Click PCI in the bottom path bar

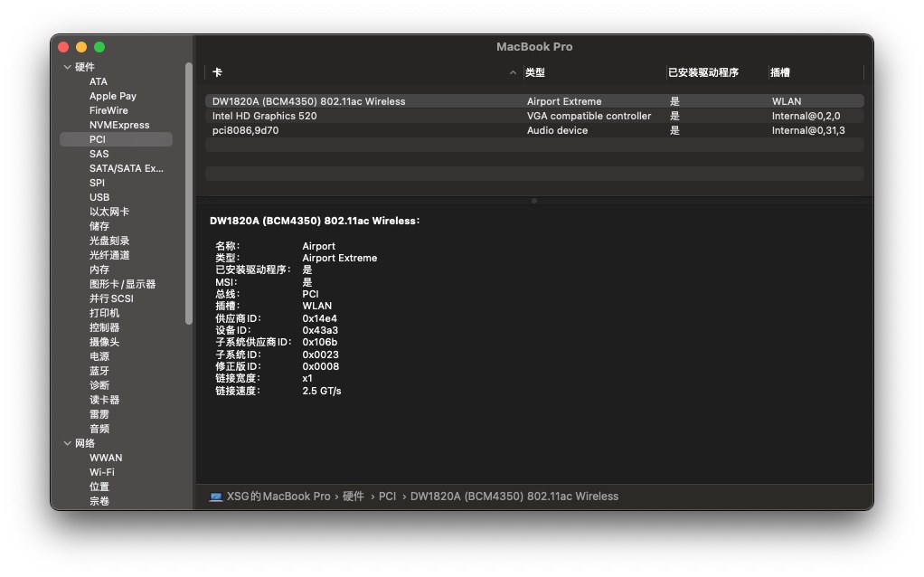[387, 497]
